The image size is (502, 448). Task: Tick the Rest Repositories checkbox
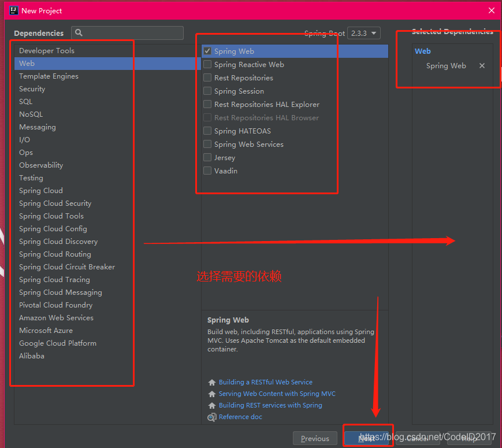pos(207,77)
